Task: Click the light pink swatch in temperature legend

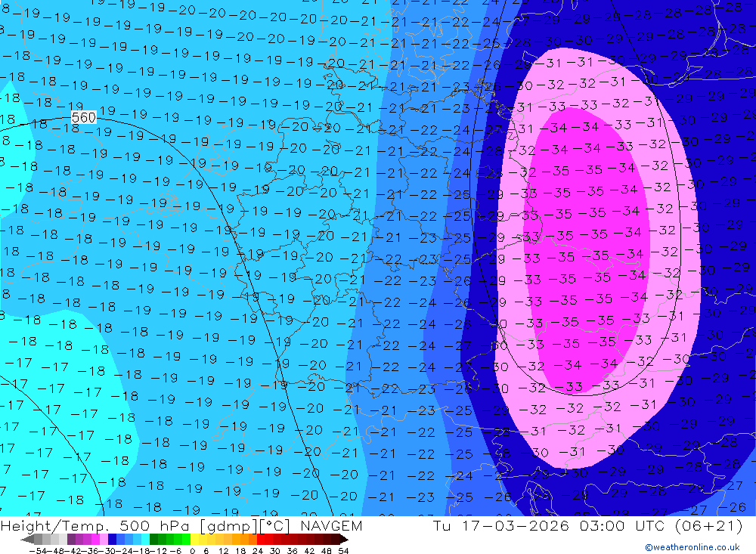Action: [104, 540]
